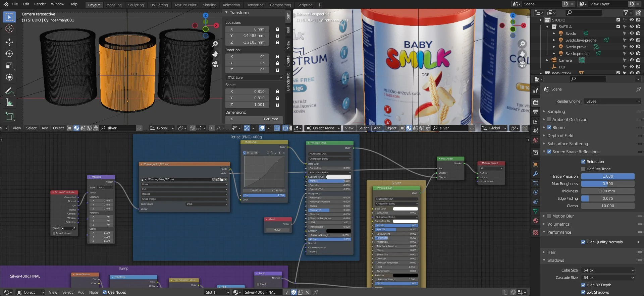Switch to UV Editing workspace tab
This screenshot has width=644, height=296.
[159, 5]
